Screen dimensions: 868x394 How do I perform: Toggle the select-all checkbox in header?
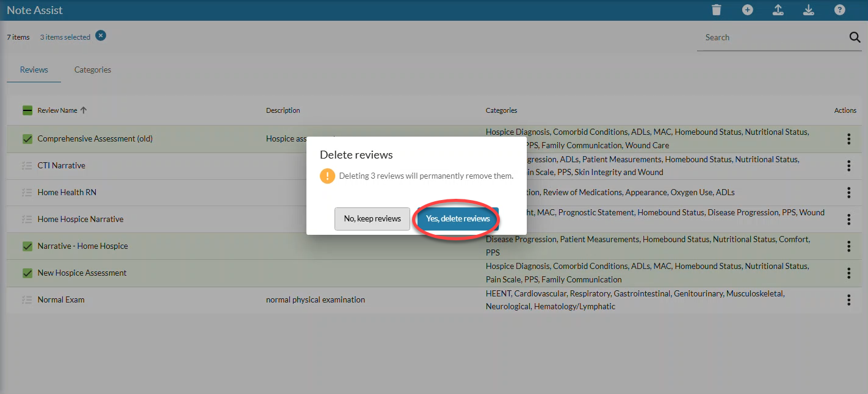click(27, 110)
